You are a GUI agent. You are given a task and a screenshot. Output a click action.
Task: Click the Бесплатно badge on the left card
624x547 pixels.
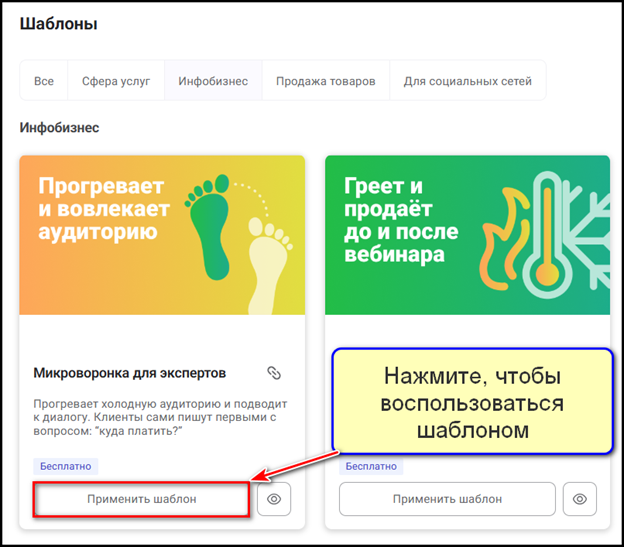66,466
